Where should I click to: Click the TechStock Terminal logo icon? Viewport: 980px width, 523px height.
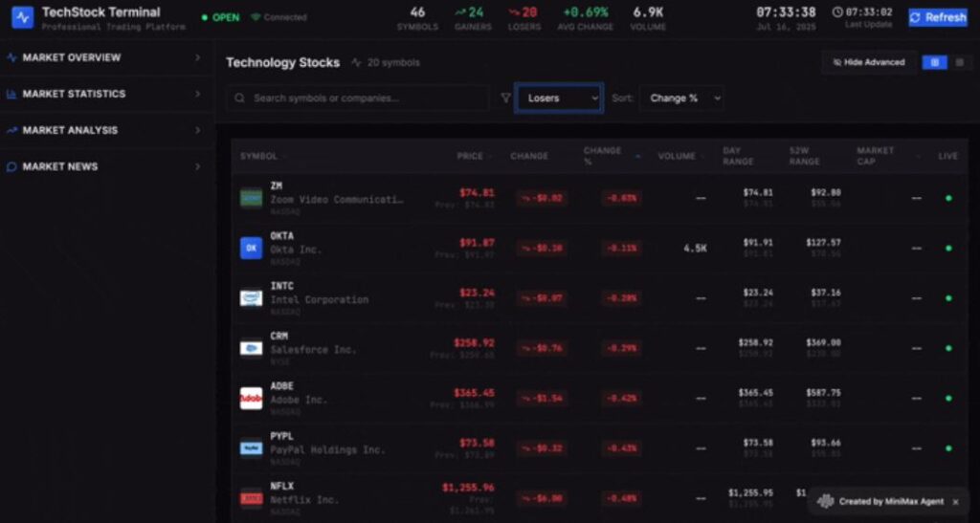[x=23, y=17]
